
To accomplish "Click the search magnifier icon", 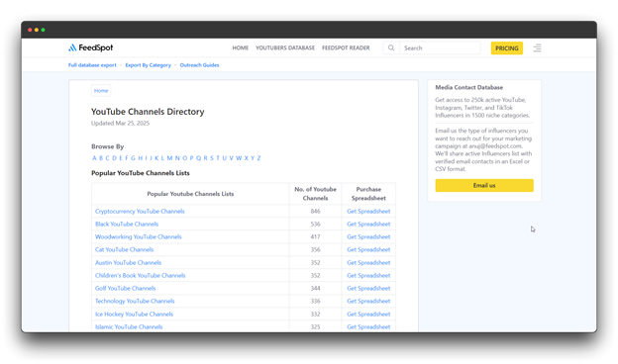I will point(391,48).
